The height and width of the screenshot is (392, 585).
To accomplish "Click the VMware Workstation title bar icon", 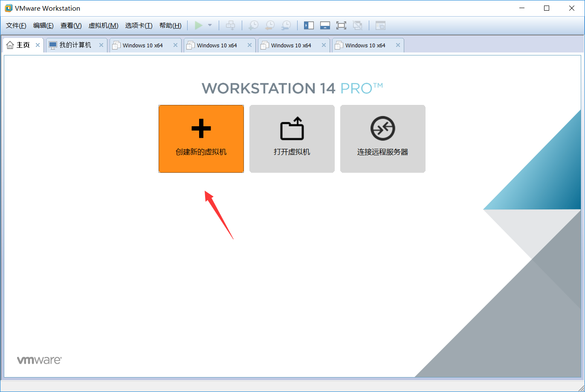I will click(9, 8).
